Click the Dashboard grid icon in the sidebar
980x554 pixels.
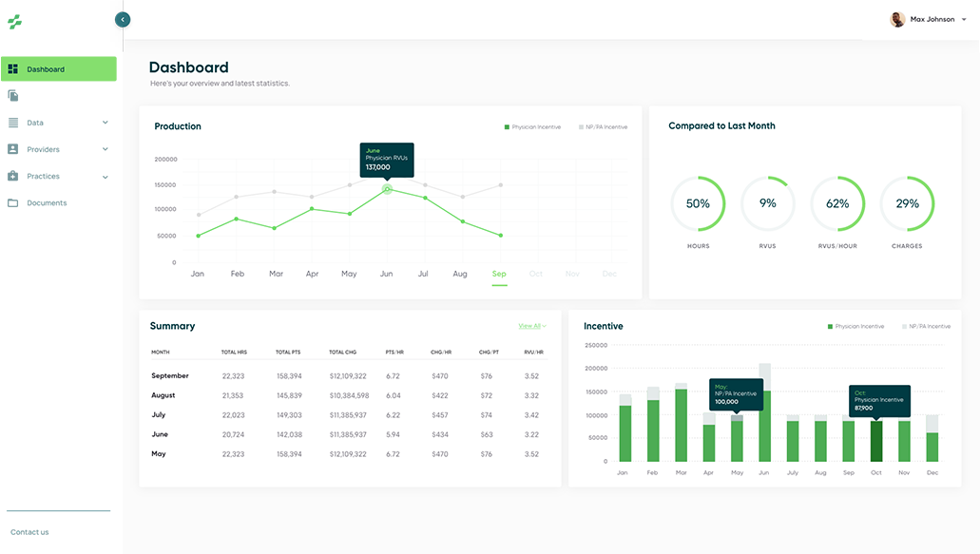coord(13,69)
